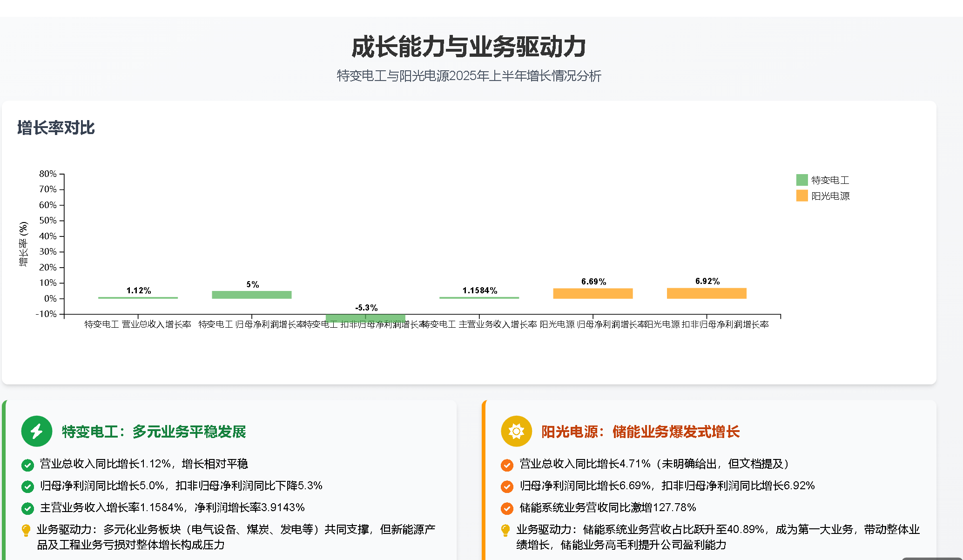This screenshot has height=560, width=963.
Task: Click orange checkmark beside 储能系统业务营收同比激增127.78%
Action: click(507, 508)
